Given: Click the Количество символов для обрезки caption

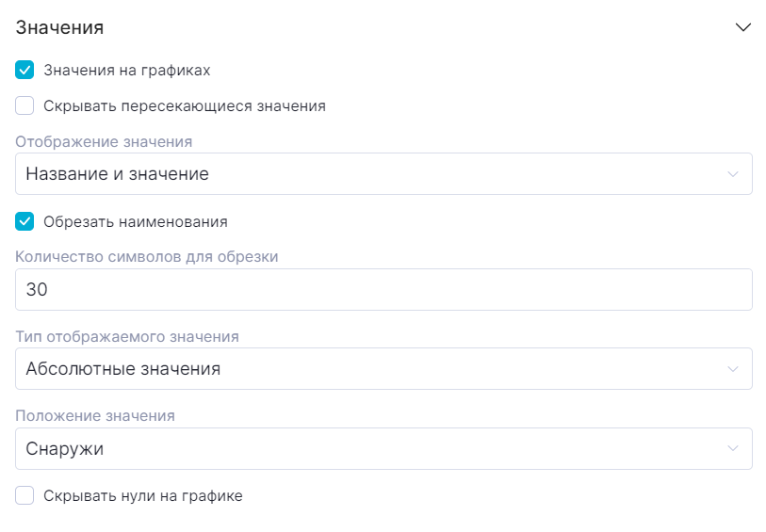Looking at the screenshot, I should point(147,256).
